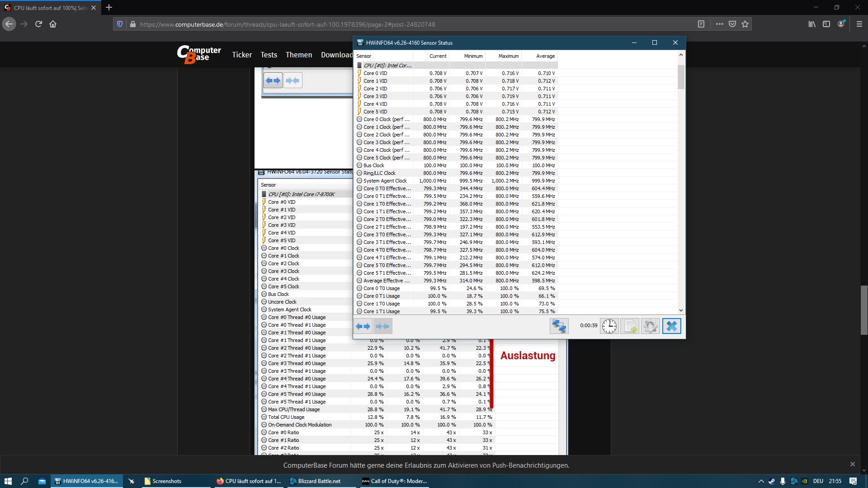Show hidden system tray icons chevron

[761, 481]
